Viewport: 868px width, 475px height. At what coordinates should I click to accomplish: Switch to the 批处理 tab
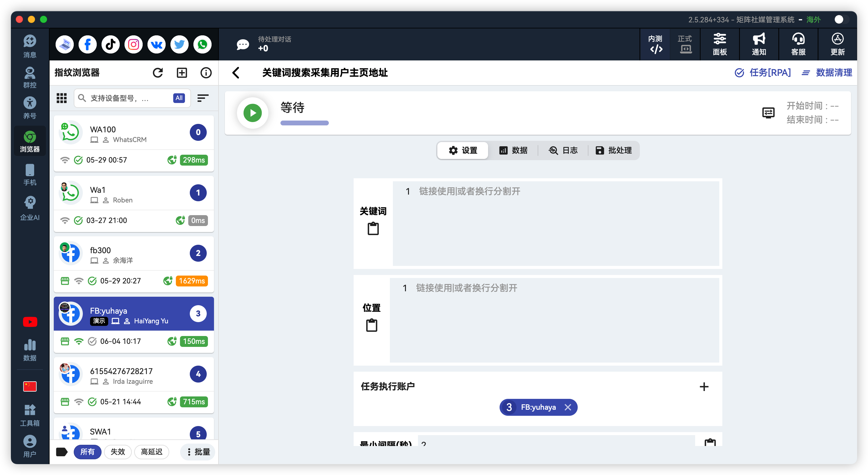[613, 150]
